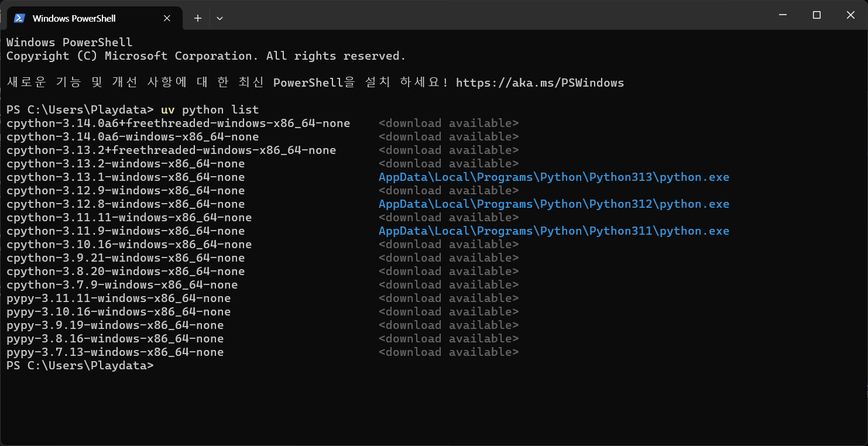Click download available text for cpython-3.12.9
Image resolution: width=868 pixels, height=446 pixels.
click(449, 190)
